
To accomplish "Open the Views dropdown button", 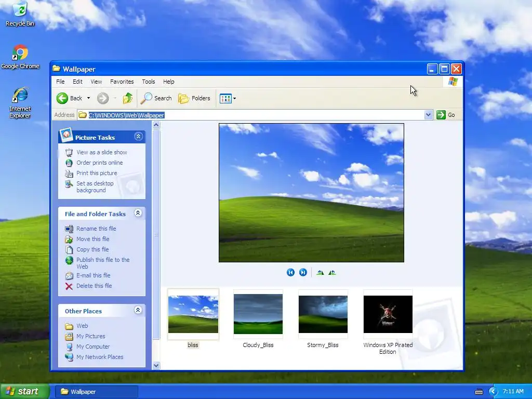I will tap(228, 98).
